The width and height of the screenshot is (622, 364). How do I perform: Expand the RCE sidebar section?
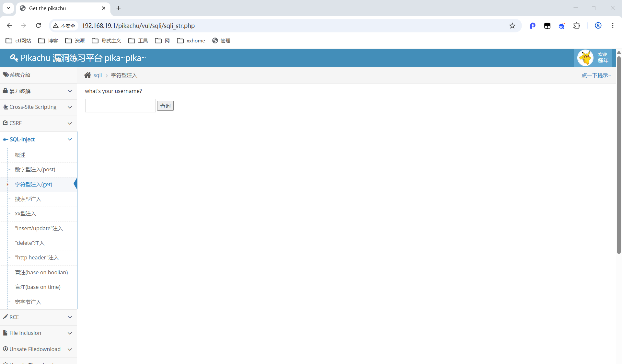[38, 317]
